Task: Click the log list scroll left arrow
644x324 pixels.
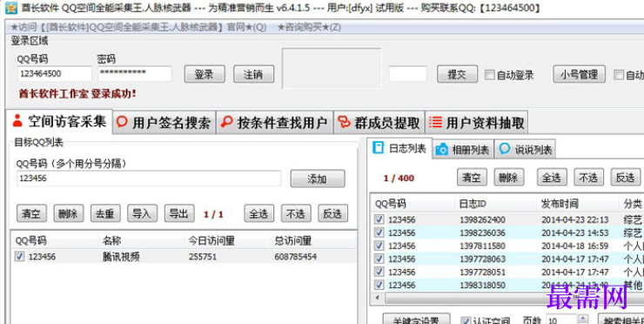Action: click(378, 297)
